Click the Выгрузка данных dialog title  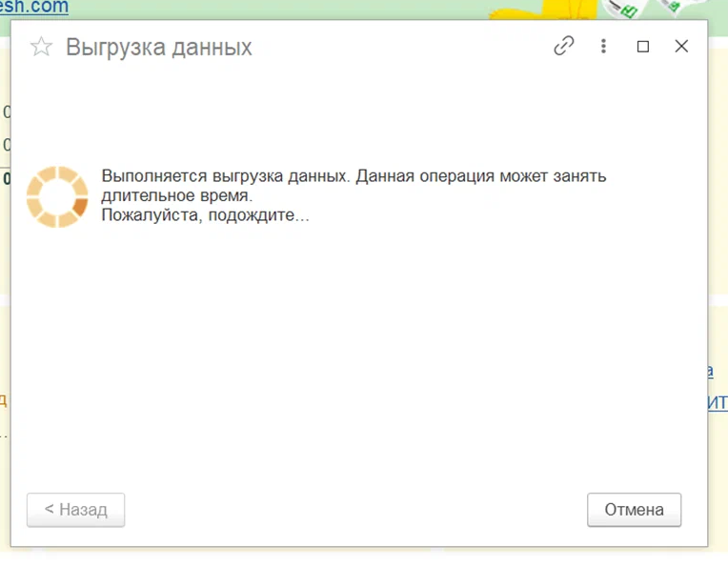(159, 47)
